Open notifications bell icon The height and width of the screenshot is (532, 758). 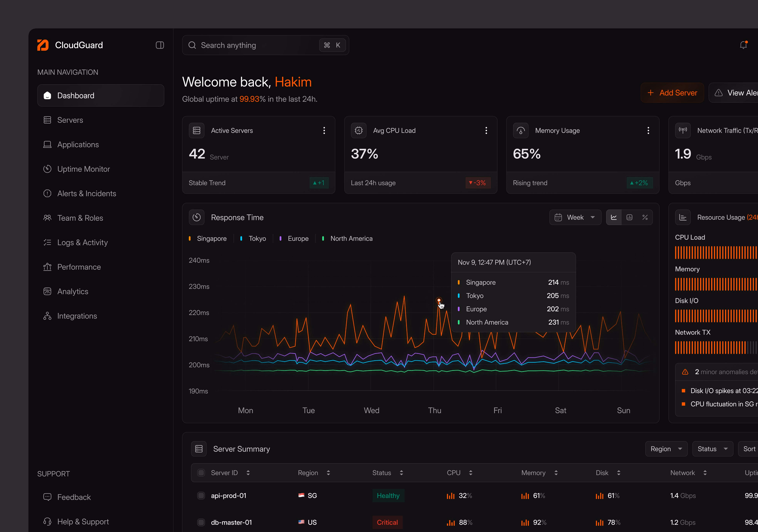point(743,45)
